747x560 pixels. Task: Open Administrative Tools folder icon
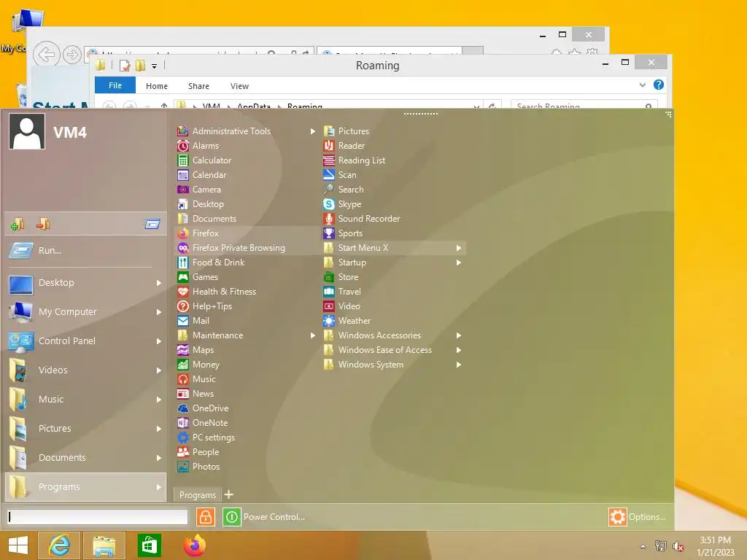tap(182, 131)
